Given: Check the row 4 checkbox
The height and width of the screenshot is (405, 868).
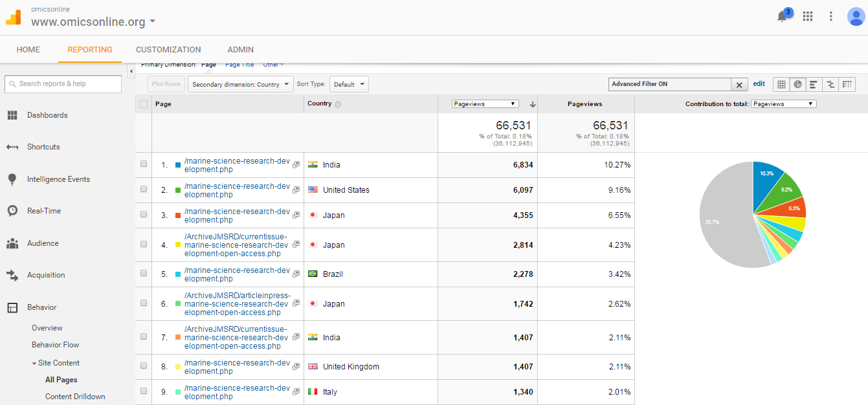Looking at the screenshot, I should (x=144, y=245).
